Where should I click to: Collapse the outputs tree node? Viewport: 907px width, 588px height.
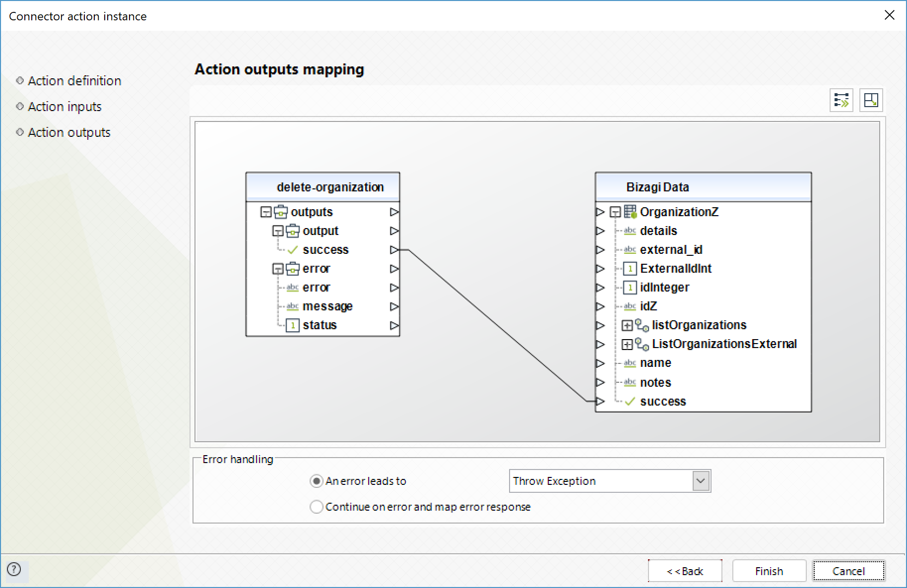(x=266, y=212)
